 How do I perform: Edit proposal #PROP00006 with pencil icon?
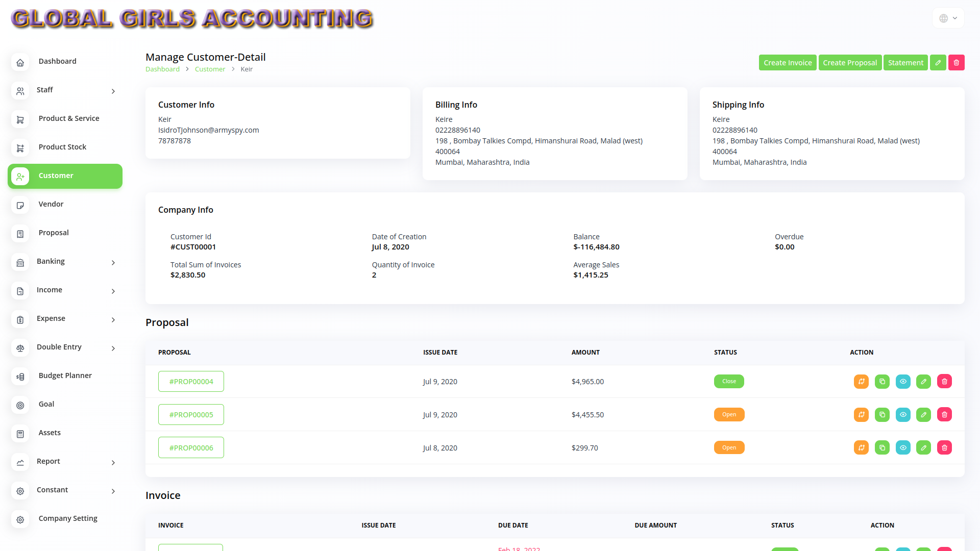coord(923,448)
